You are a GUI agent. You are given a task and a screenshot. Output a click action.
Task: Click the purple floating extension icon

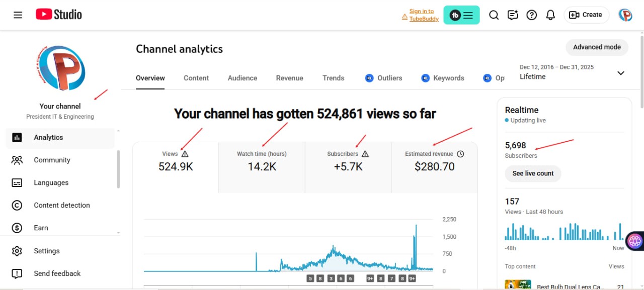[635, 241]
